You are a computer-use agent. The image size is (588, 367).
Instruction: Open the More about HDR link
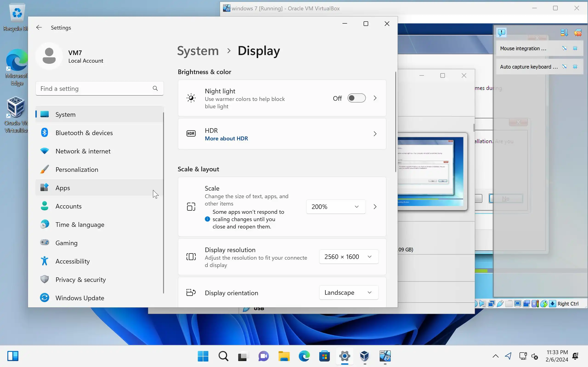(226, 138)
